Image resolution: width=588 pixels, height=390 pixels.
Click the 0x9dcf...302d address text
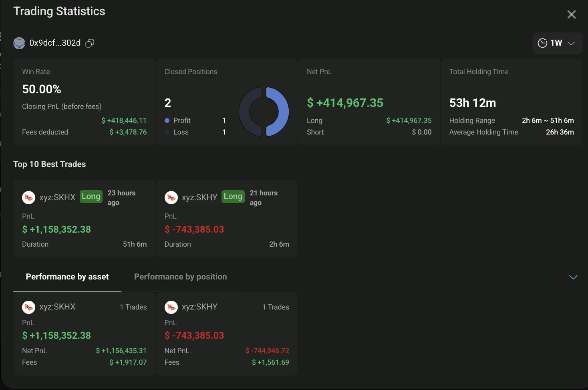[55, 43]
